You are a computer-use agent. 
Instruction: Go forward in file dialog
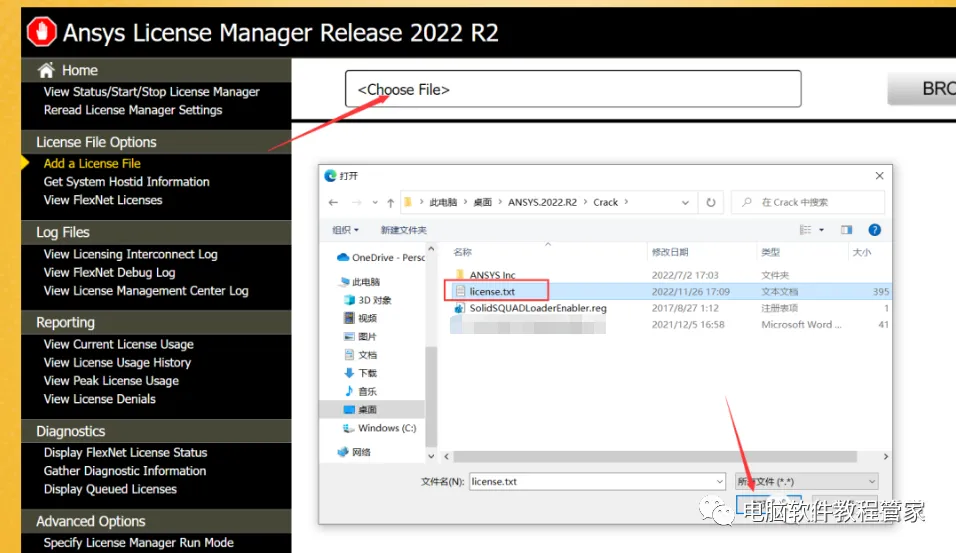tap(357, 202)
